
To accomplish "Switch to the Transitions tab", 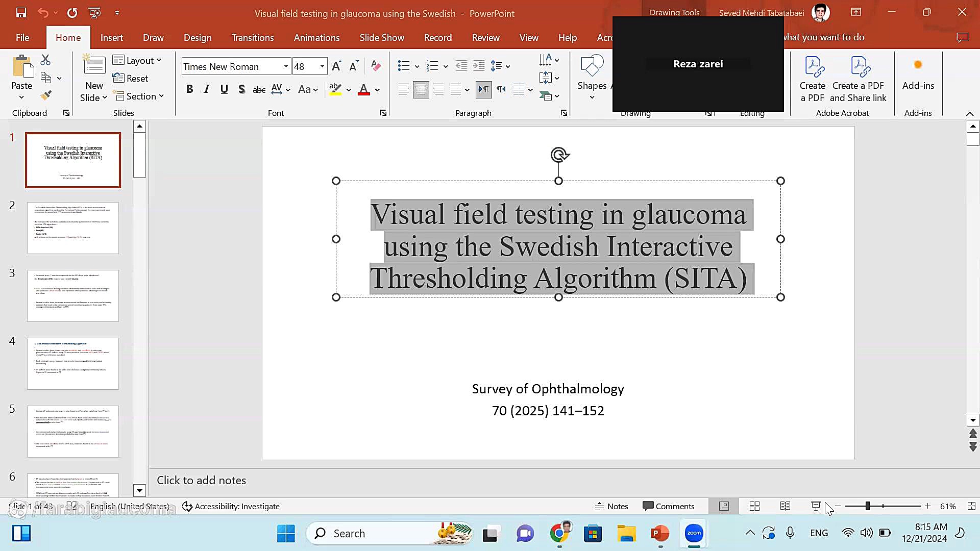I will pyautogui.click(x=252, y=37).
